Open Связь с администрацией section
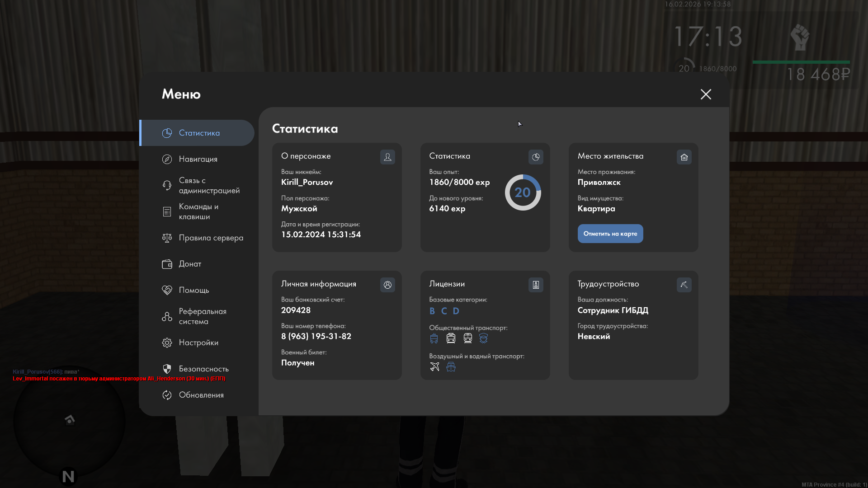Image resolution: width=868 pixels, height=488 pixels. 209,185
